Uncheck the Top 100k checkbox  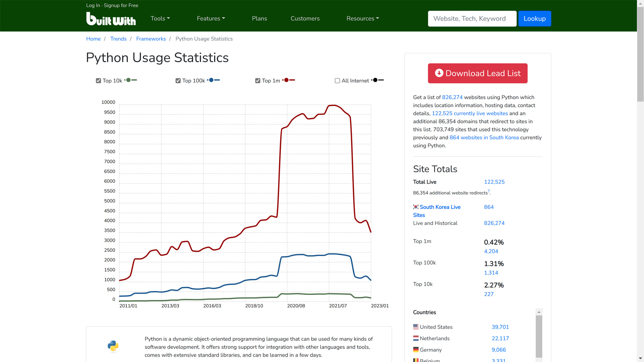pos(178,81)
